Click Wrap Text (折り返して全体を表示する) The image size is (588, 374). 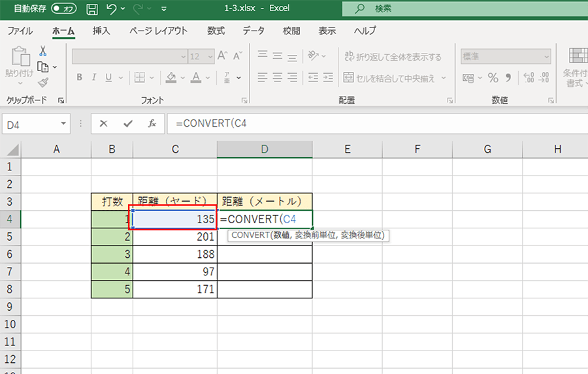coord(393,57)
